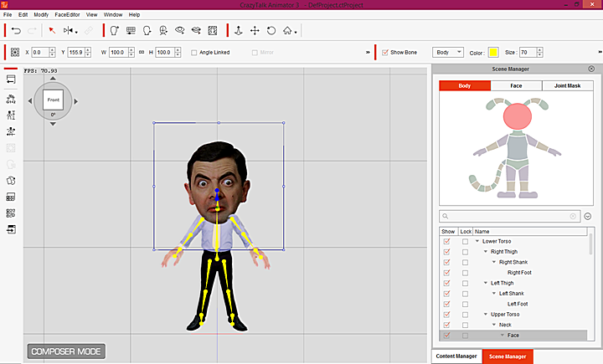Click the eraser-like tool icon
This screenshot has width=603, height=364.
[89, 30]
